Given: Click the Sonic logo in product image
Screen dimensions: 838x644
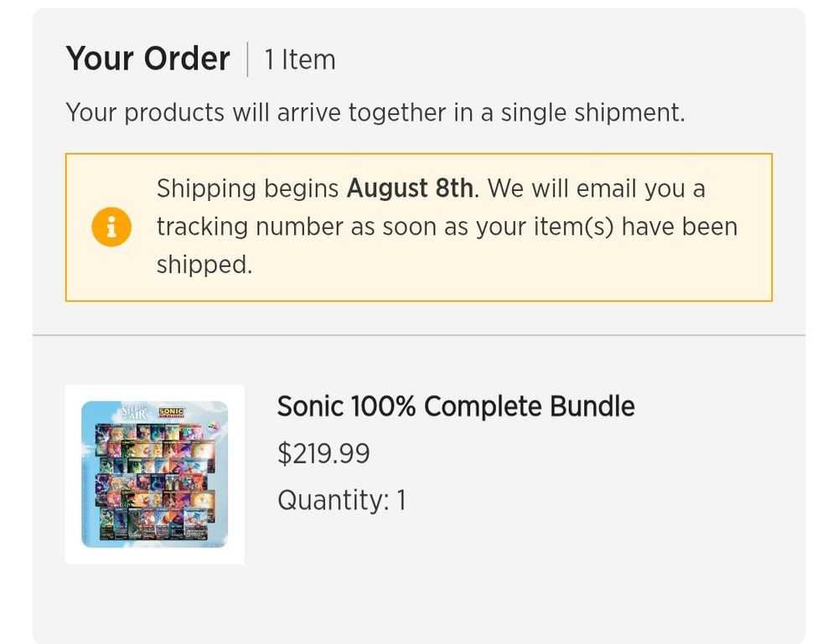Looking at the screenshot, I should (x=172, y=411).
